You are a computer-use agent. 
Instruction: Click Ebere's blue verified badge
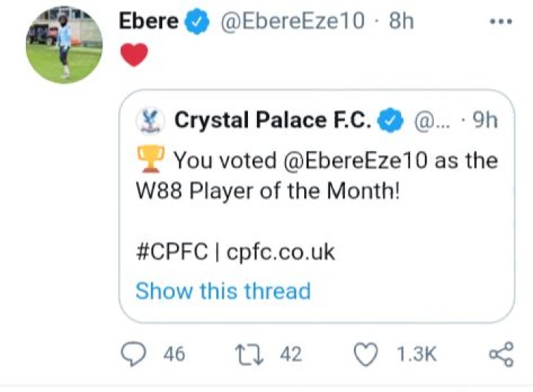coord(195,21)
